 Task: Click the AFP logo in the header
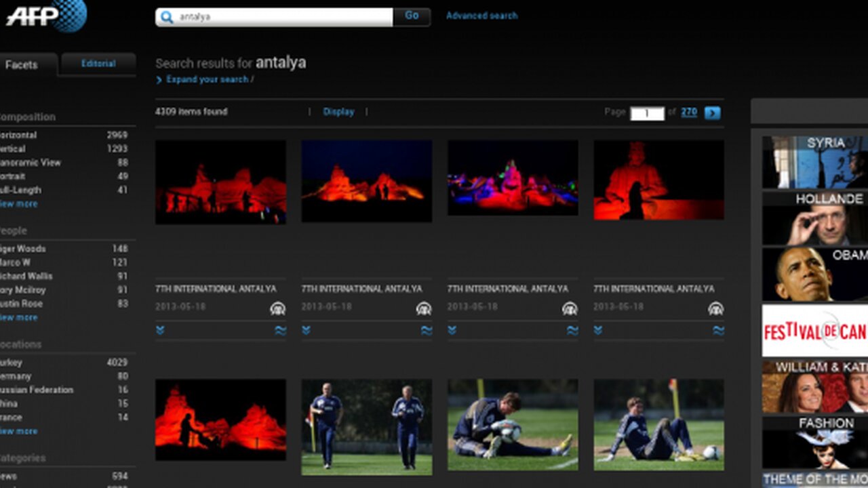[x=46, y=15]
